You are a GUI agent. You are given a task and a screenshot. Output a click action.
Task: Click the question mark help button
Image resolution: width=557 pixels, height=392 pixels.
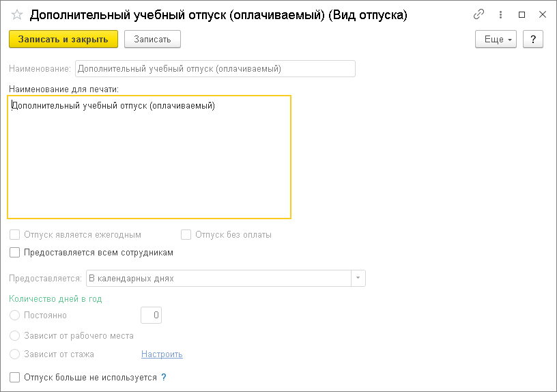coord(532,40)
